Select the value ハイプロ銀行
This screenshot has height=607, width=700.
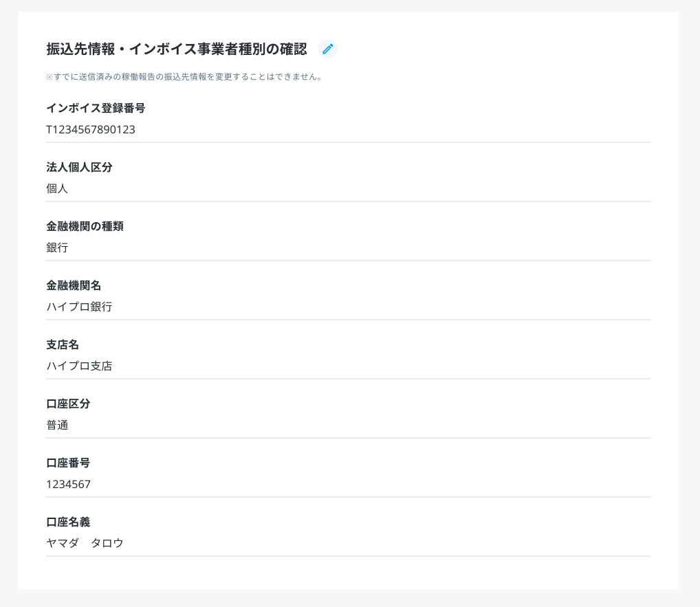click(80, 307)
